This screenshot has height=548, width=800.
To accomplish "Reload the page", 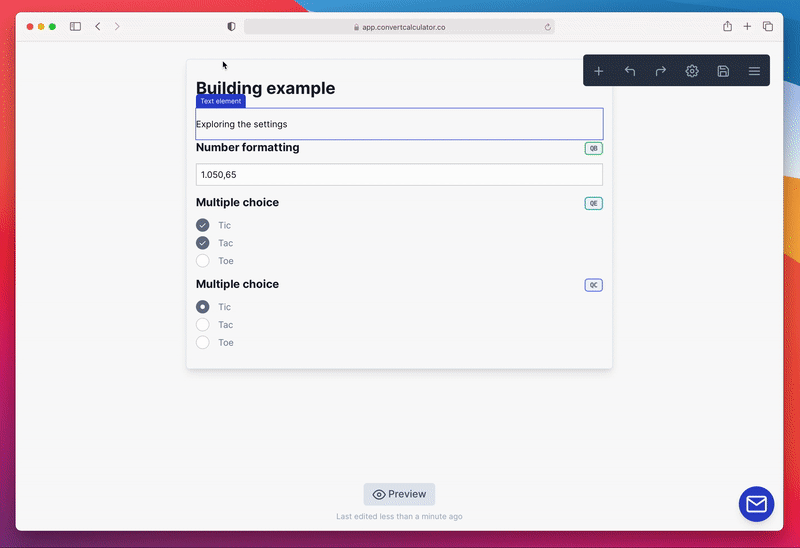I will point(547,27).
